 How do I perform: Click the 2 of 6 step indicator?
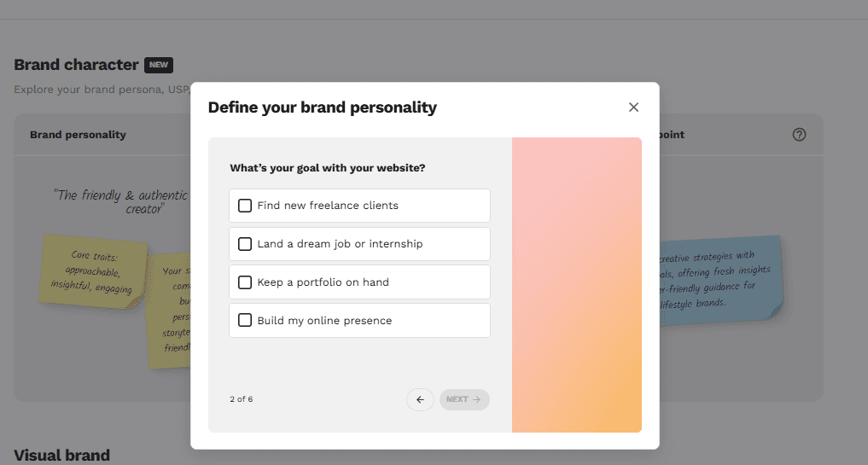click(x=242, y=399)
